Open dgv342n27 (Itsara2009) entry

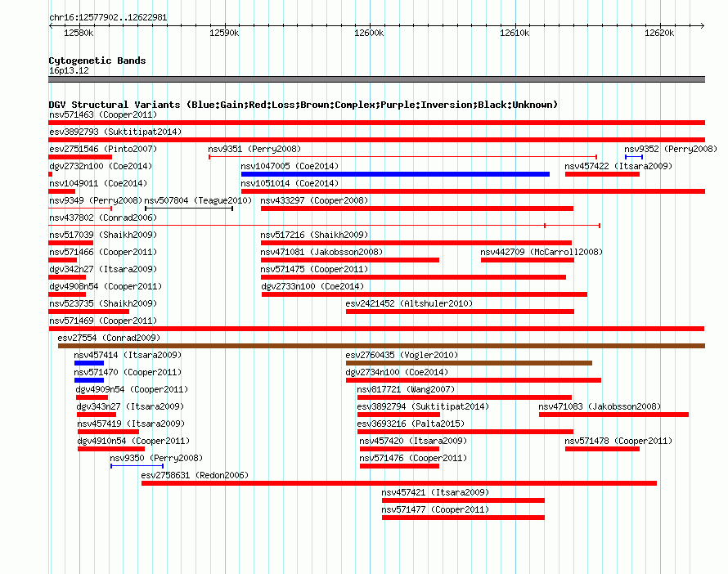(x=103, y=269)
